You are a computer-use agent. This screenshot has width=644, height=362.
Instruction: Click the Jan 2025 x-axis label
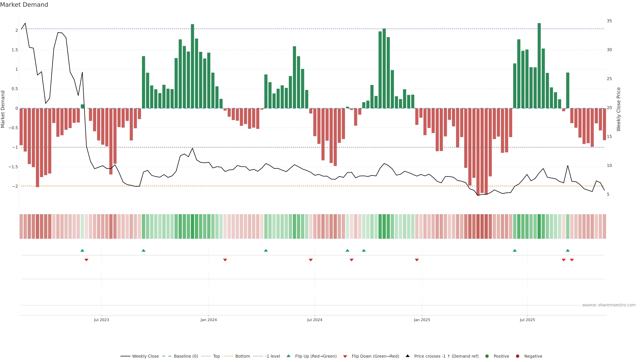(x=422, y=320)
